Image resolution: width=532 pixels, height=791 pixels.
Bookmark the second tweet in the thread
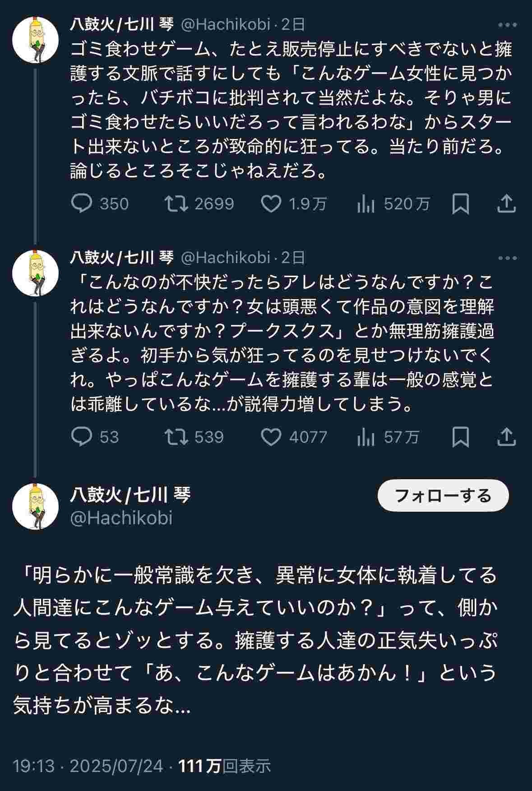coord(460,437)
